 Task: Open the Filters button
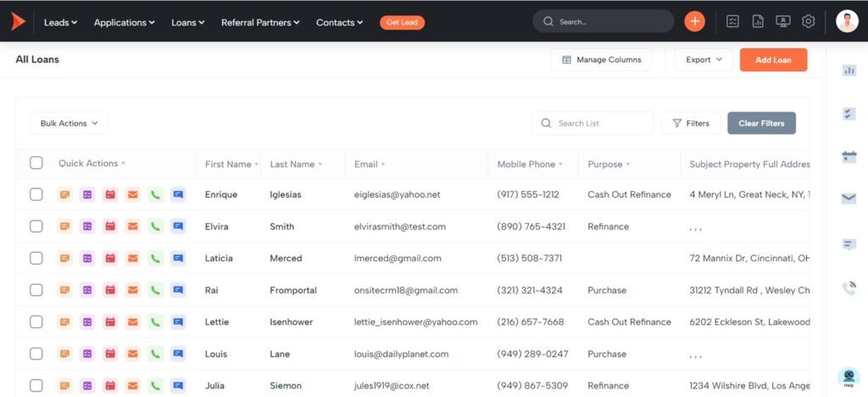pos(691,124)
